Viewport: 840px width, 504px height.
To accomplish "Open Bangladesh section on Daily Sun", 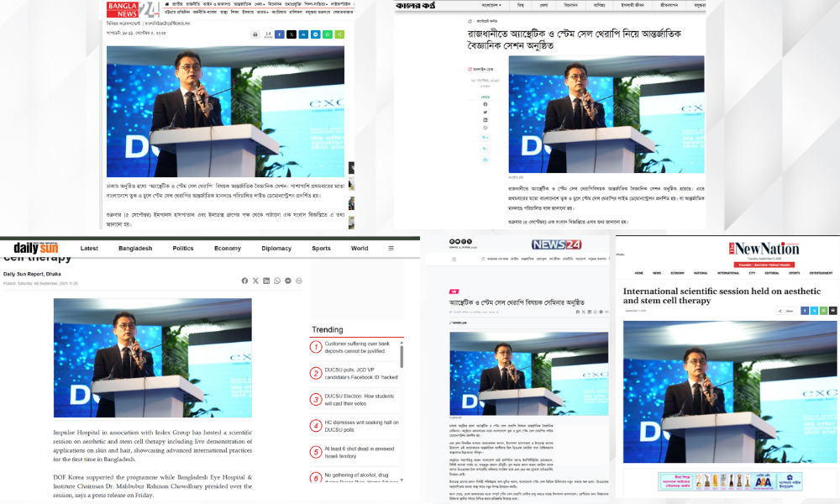I will [x=135, y=249].
